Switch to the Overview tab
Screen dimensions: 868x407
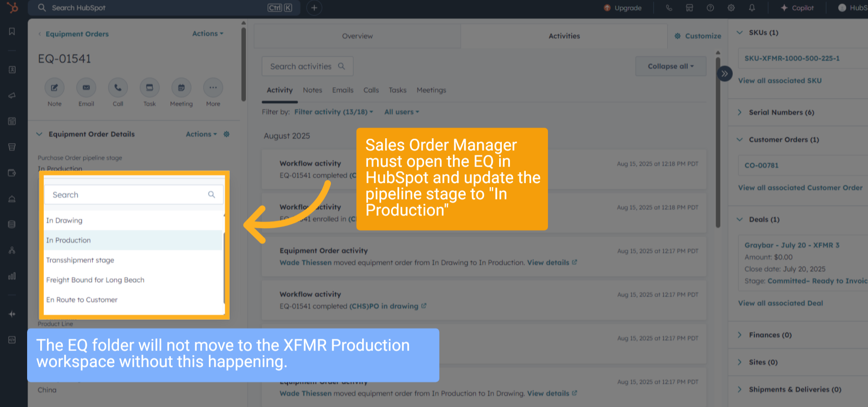pos(357,36)
